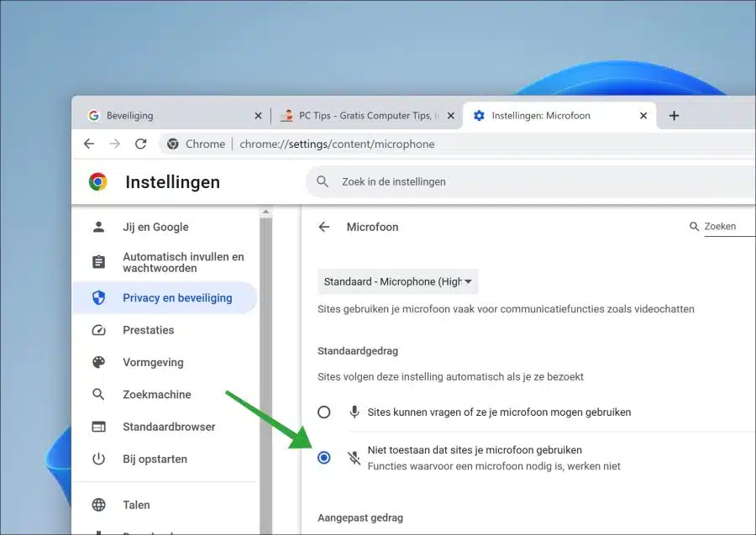Click the browser window icon for Standaardbrowser
756x535 pixels.
(x=98, y=427)
